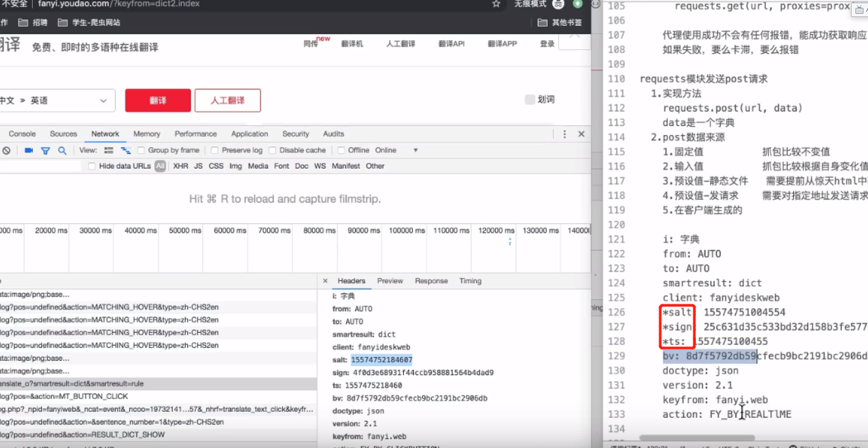The image size is (868, 448).
Task: Filter requests by Img type
Action: click(x=236, y=166)
